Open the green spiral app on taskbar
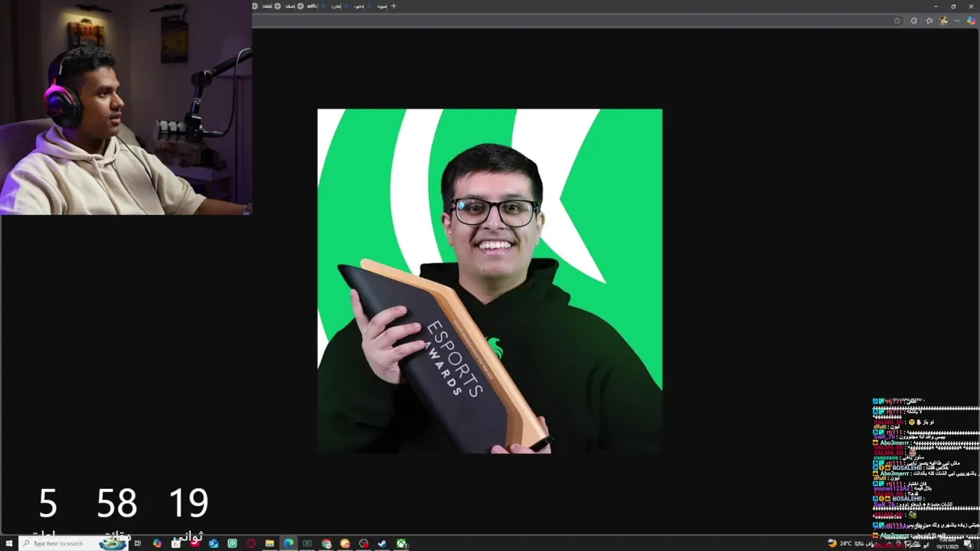 [232, 543]
